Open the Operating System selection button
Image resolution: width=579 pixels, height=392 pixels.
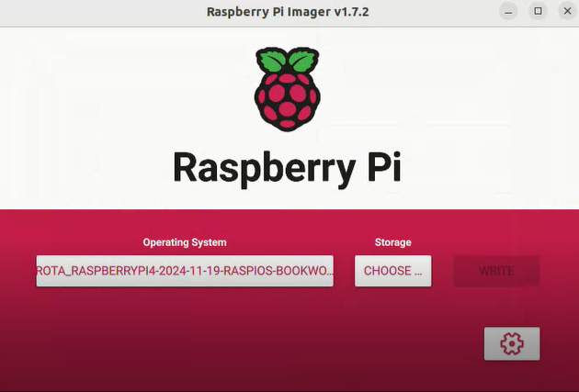(x=185, y=271)
